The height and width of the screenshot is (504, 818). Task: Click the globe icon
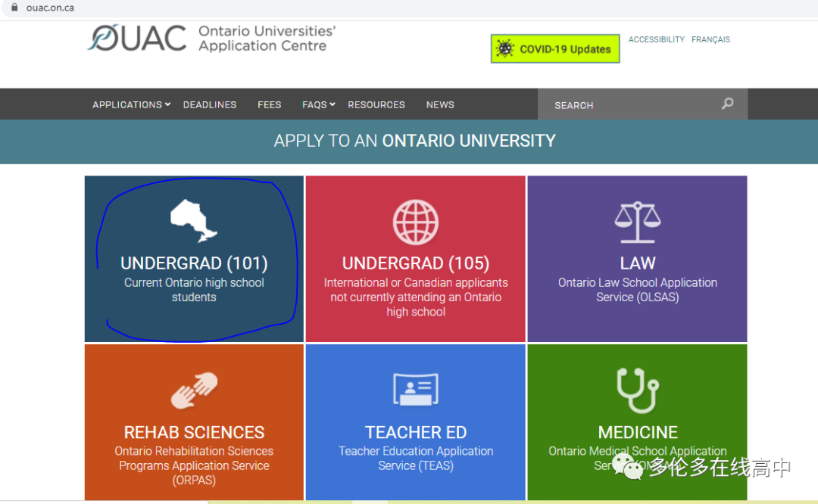(x=416, y=222)
